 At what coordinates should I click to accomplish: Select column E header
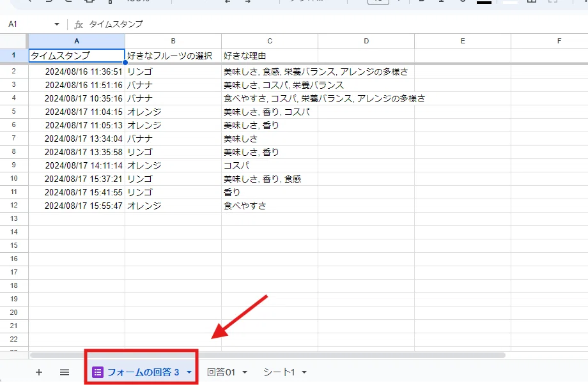[x=463, y=41]
